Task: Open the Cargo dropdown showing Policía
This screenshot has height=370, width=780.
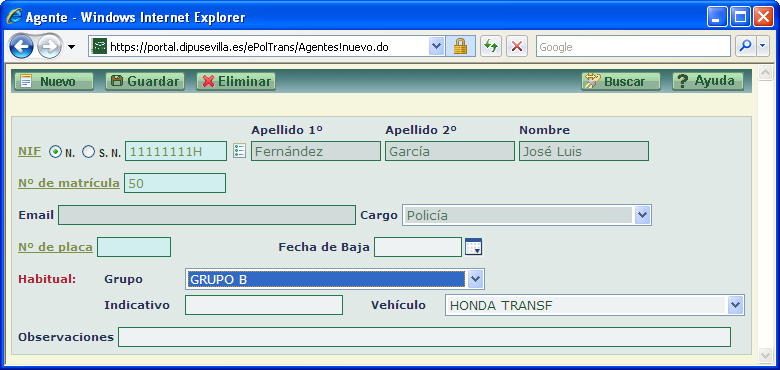Action: 527,215
